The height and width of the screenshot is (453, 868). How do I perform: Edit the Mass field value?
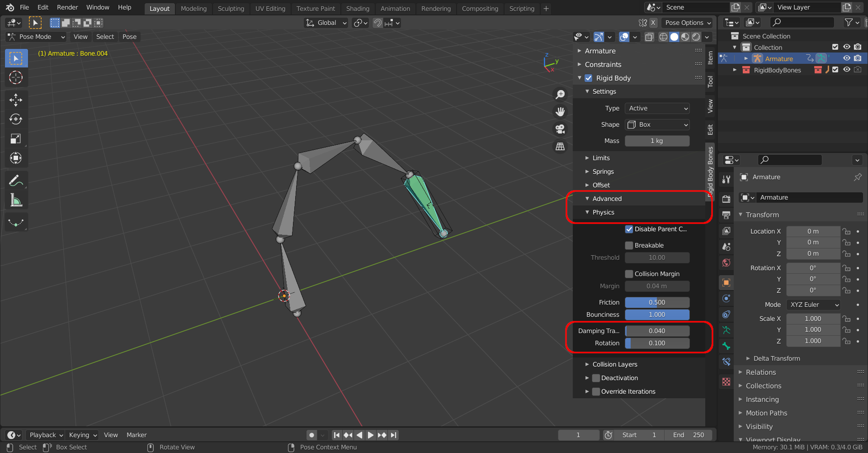[657, 141]
